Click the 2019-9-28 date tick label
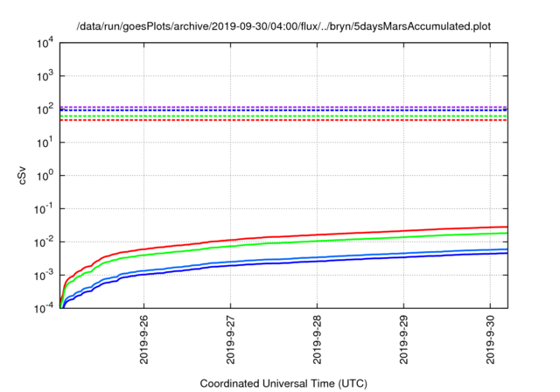560x392 pixels. click(317, 339)
